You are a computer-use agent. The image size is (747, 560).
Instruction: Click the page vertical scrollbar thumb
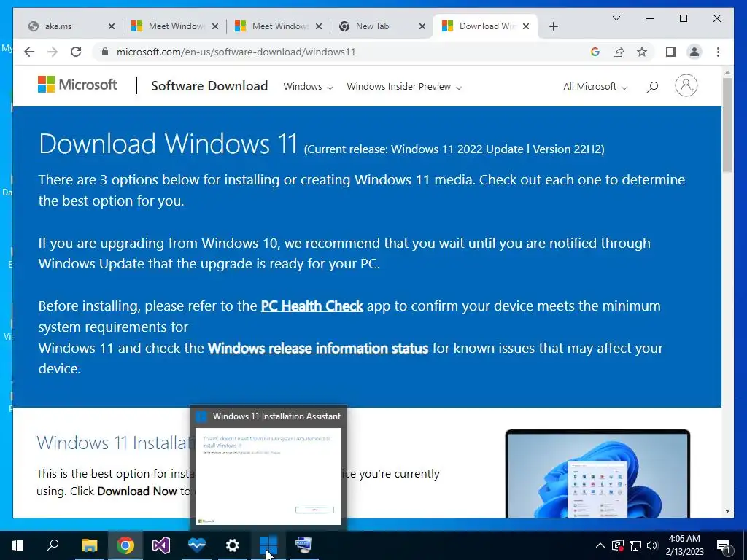(727, 125)
